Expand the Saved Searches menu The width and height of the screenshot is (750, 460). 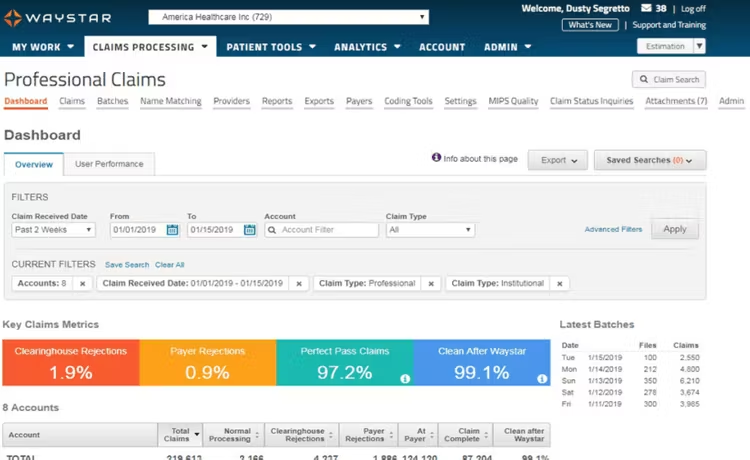coord(650,160)
